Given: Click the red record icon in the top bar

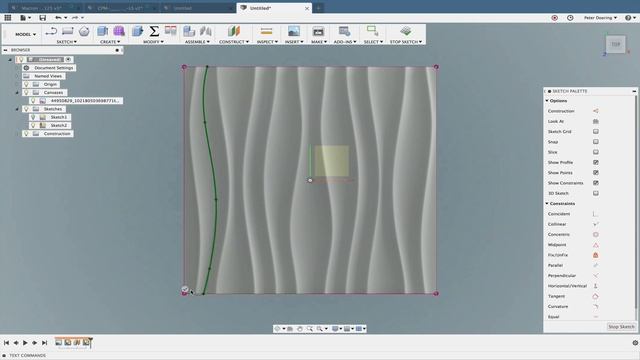Looking at the screenshot, I should coord(554,18).
